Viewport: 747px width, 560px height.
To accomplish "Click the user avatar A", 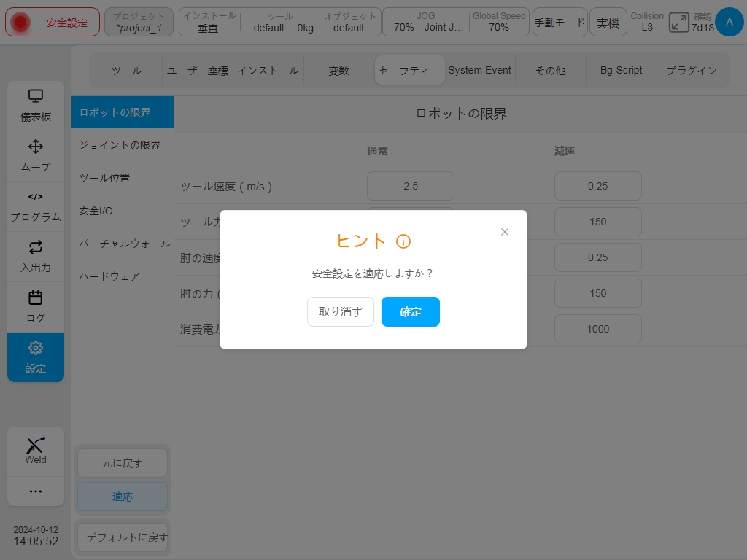I will tap(729, 22).
